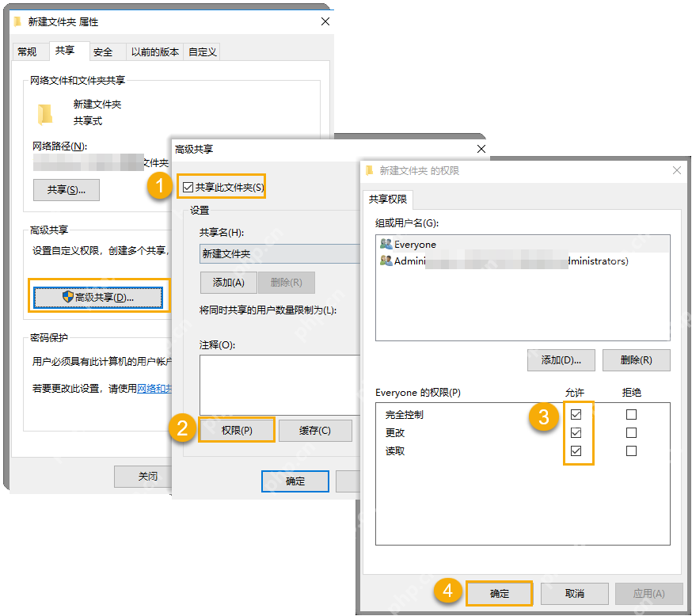
Task: Confirm 确定 in 高级共享 dialog
Action: pyautogui.click(x=295, y=481)
